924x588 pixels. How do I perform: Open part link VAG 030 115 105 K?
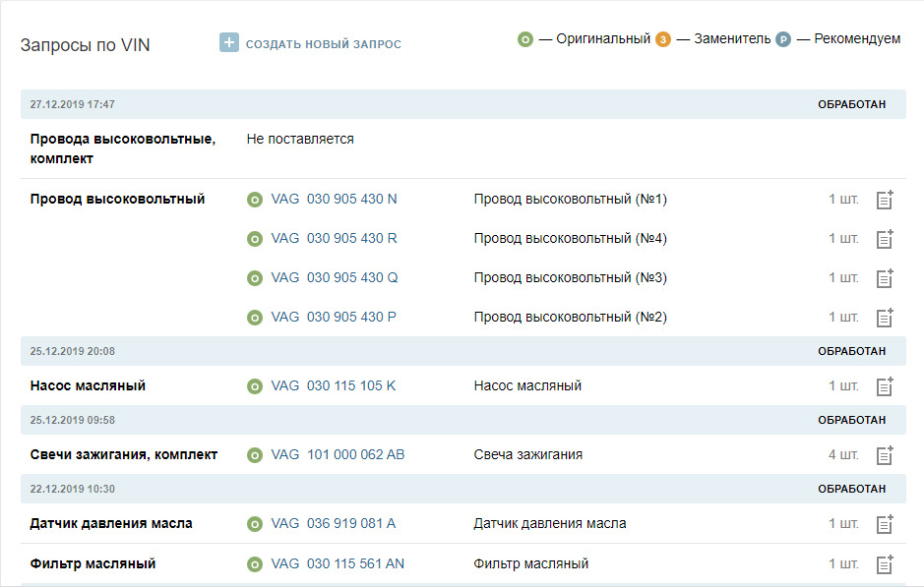(333, 385)
